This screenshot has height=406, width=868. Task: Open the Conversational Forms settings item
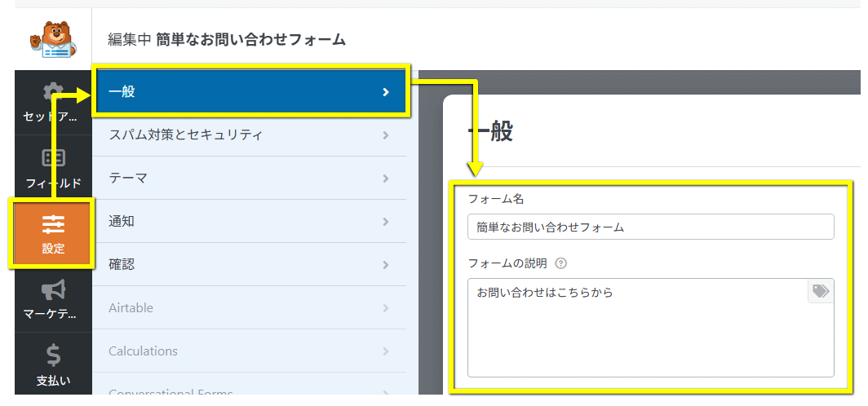coord(170,392)
